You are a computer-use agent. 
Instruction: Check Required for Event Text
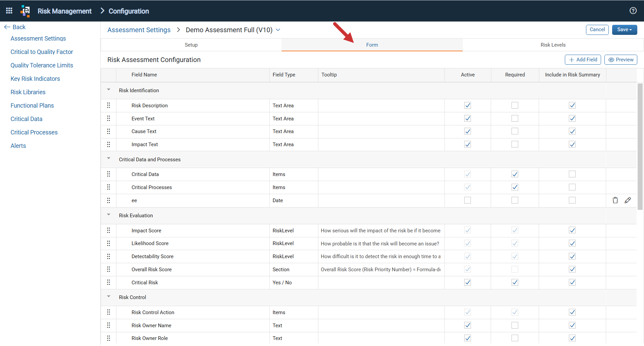(515, 118)
